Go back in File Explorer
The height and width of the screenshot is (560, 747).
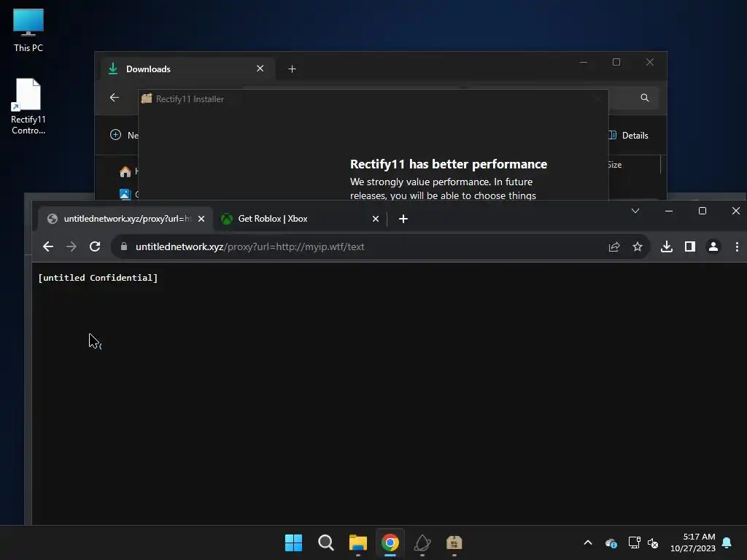pos(115,98)
